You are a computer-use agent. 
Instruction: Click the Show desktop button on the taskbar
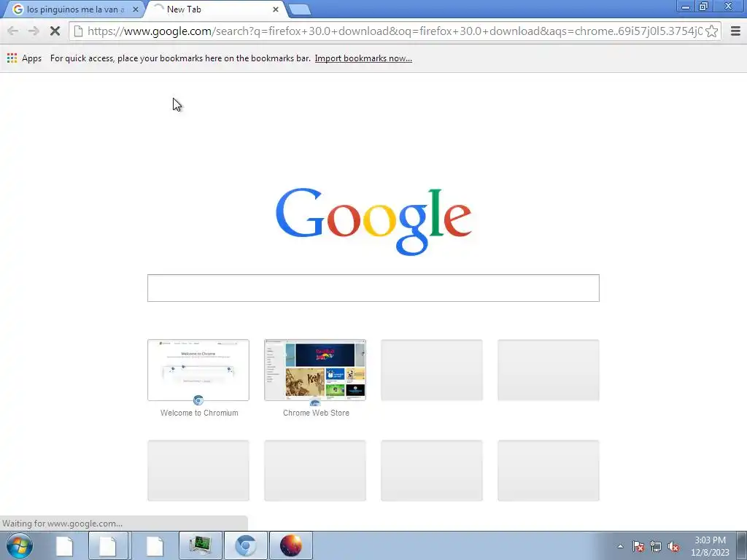click(x=742, y=545)
